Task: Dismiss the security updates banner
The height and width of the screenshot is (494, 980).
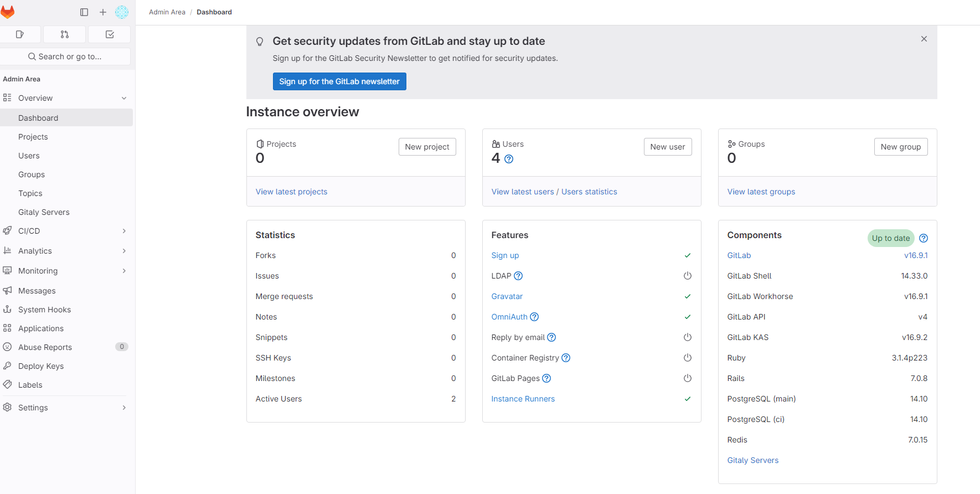Action: [924, 39]
